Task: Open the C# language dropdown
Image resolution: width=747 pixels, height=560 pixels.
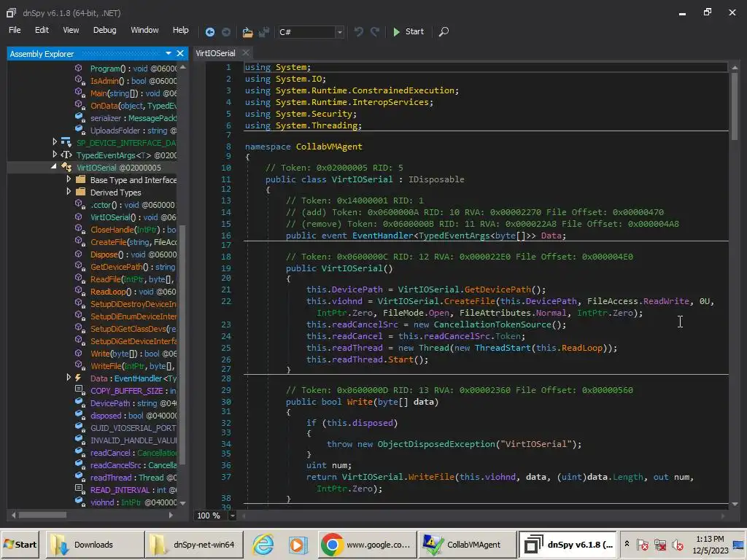Action: [339, 31]
